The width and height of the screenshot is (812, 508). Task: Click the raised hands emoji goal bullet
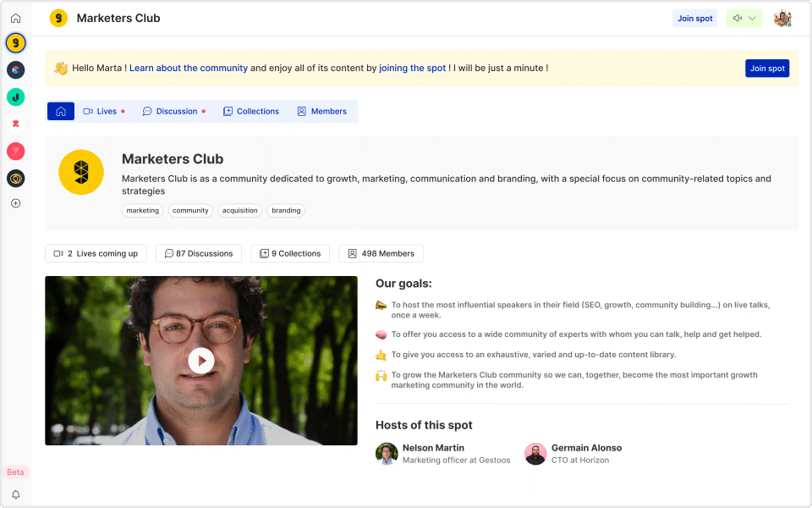pyautogui.click(x=381, y=375)
